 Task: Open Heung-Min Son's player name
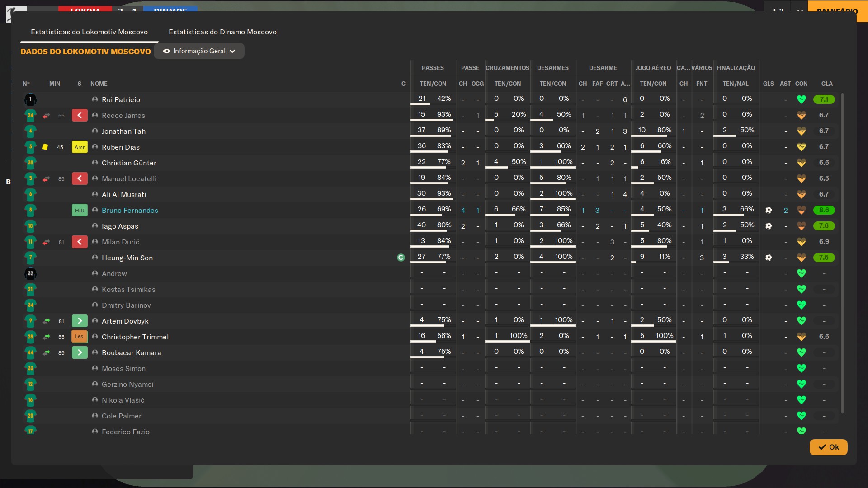coord(127,258)
